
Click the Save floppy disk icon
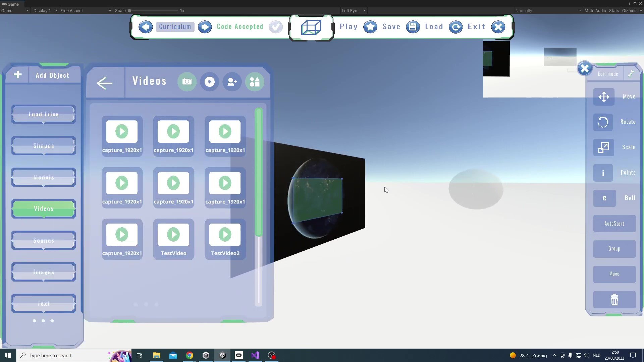click(x=413, y=27)
